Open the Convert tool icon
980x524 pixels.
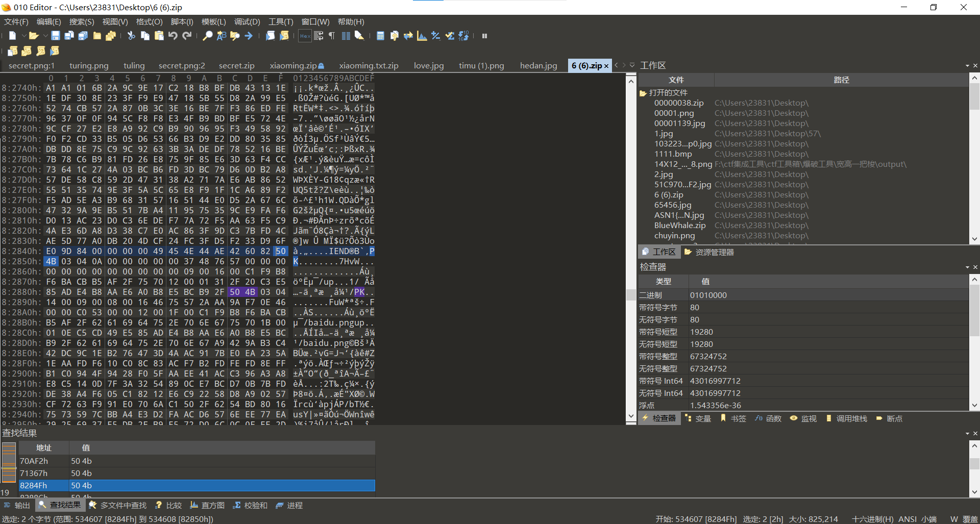click(408, 36)
